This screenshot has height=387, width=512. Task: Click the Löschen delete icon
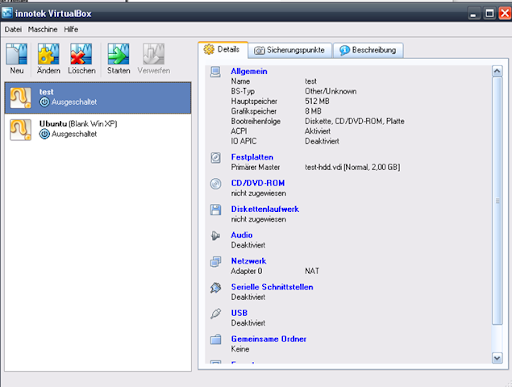(x=81, y=54)
